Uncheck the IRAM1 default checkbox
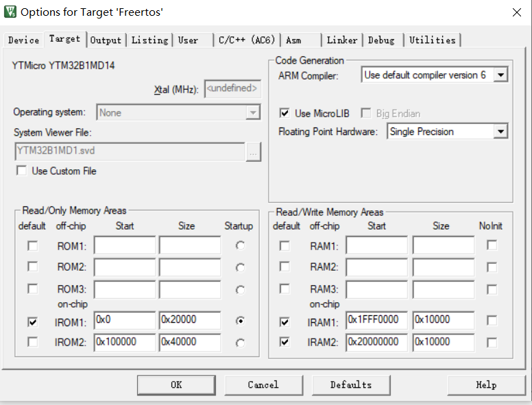The image size is (532, 405). (285, 321)
